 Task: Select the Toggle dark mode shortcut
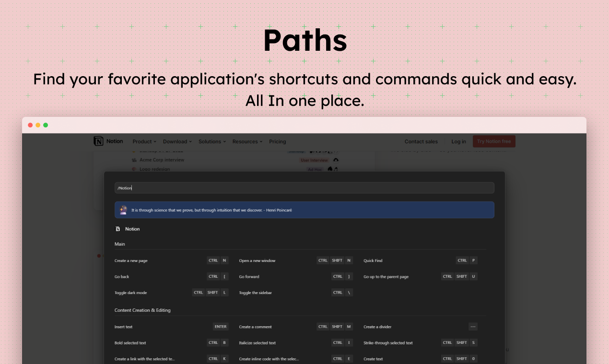171,292
